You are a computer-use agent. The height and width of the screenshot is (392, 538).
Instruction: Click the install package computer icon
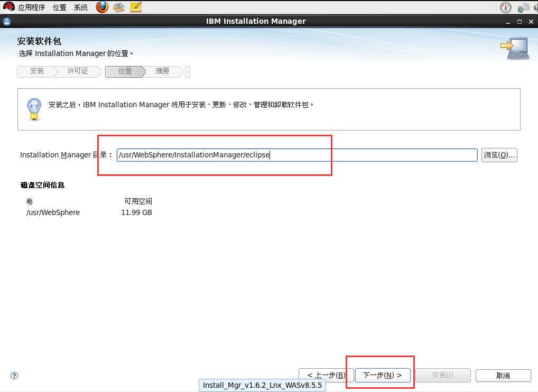(x=515, y=49)
